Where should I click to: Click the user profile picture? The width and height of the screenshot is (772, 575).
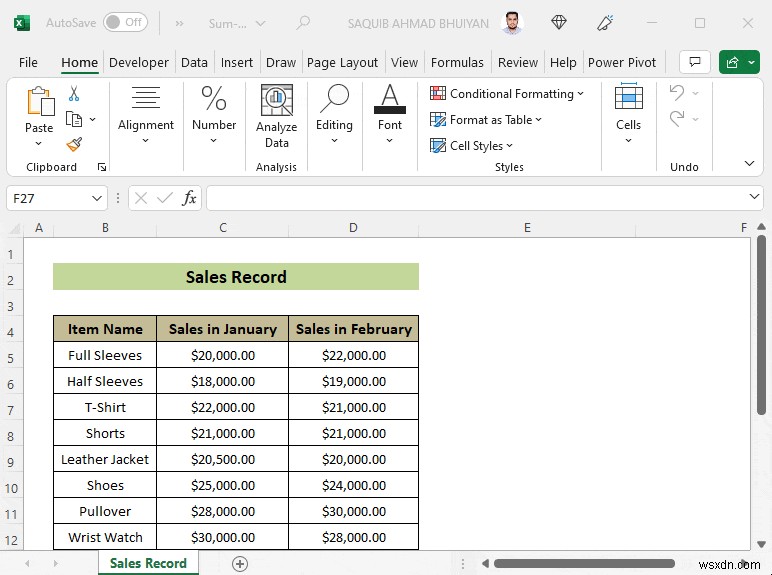pos(512,23)
